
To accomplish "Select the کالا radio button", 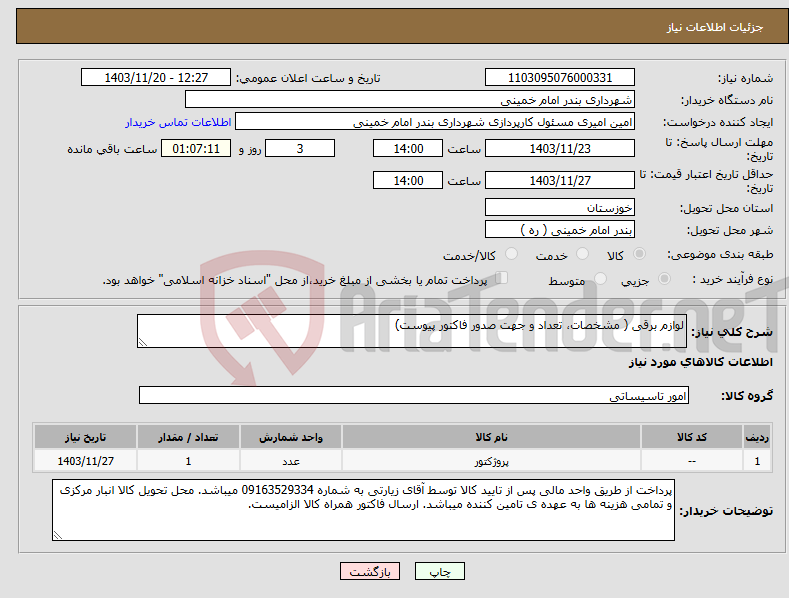I will click(639, 254).
